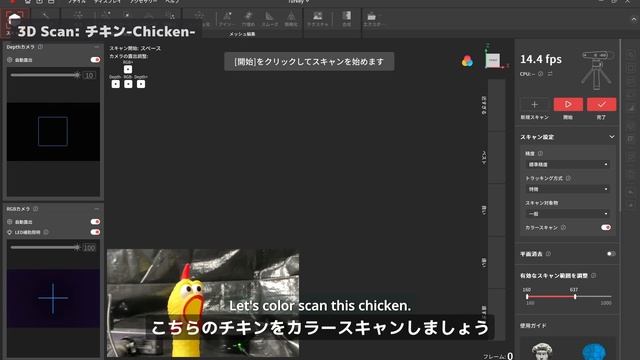This screenshot has width=640, height=360.
Task: Toggle the LED fill light switch
Action: tap(95, 232)
